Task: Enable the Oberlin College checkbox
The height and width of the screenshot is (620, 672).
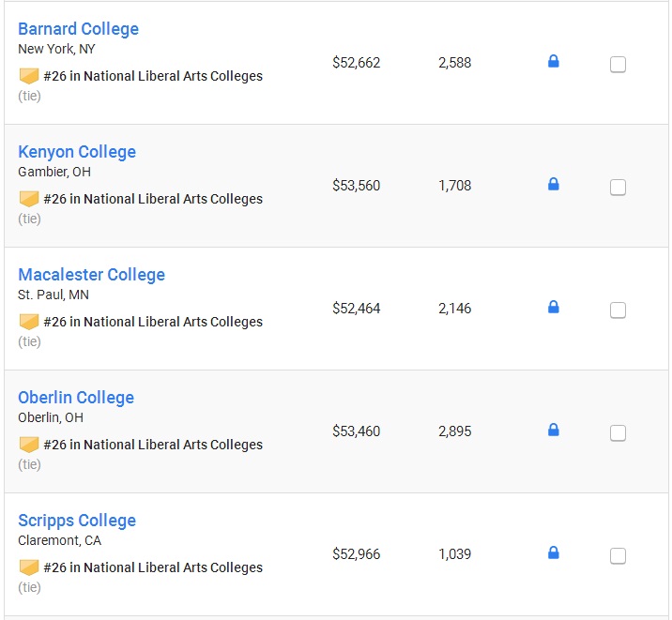Action: pyautogui.click(x=618, y=433)
